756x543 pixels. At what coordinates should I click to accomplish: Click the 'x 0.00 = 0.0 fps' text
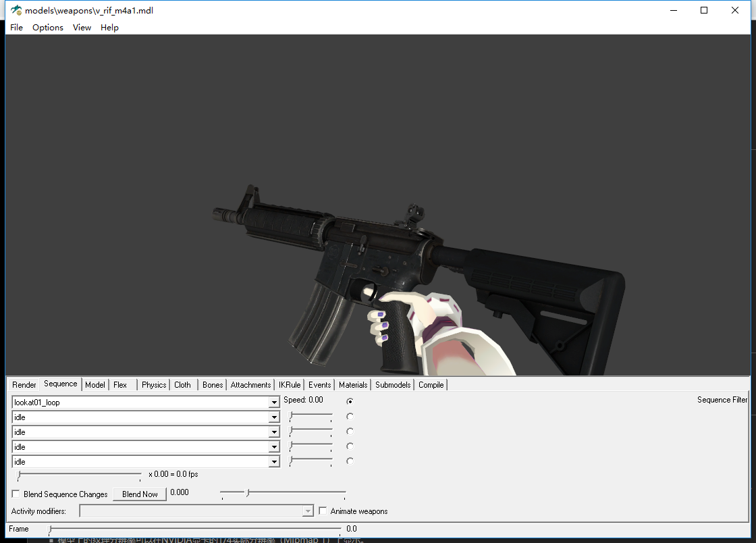point(173,474)
